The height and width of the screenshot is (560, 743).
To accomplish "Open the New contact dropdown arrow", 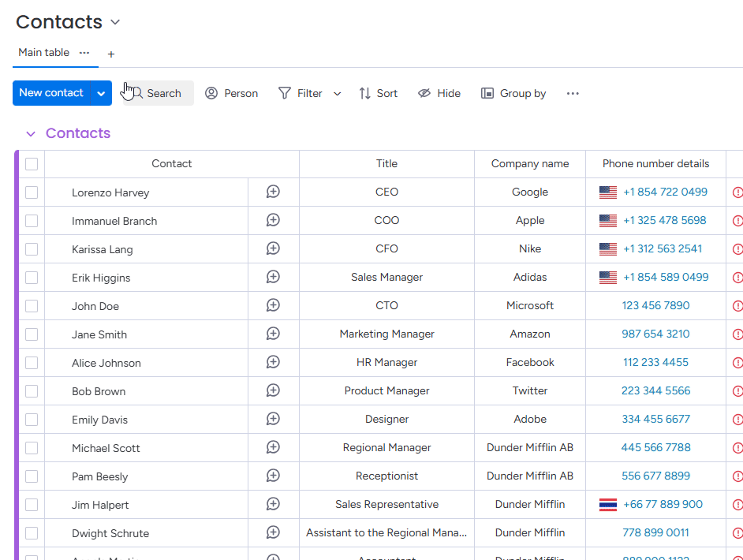I will point(101,93).
